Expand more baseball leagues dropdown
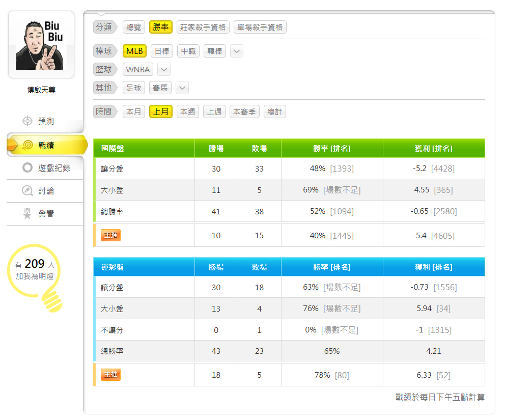 point(237,51)
